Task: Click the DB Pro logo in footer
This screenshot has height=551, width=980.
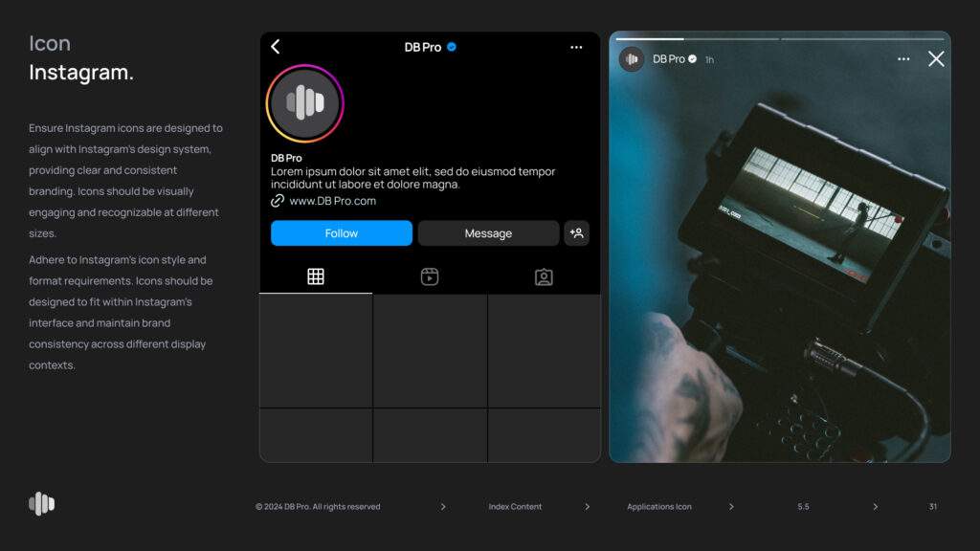Action: tap(41, 503)
